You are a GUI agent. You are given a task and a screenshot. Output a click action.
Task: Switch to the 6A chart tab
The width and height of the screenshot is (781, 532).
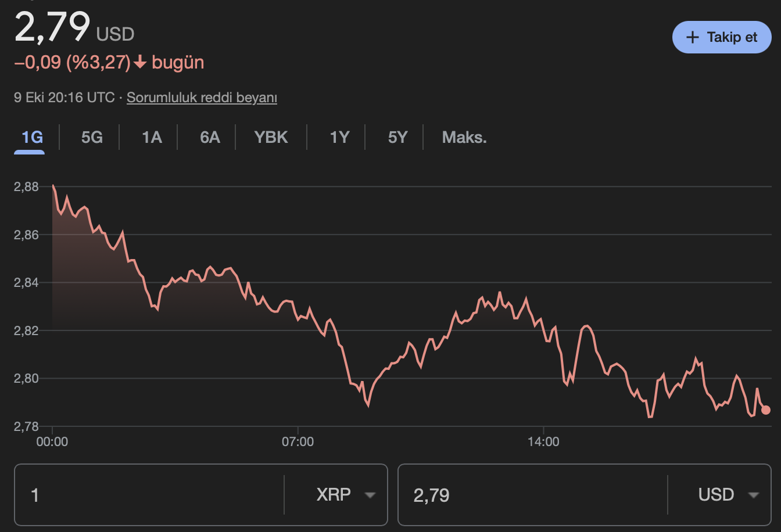pos(210,138)
